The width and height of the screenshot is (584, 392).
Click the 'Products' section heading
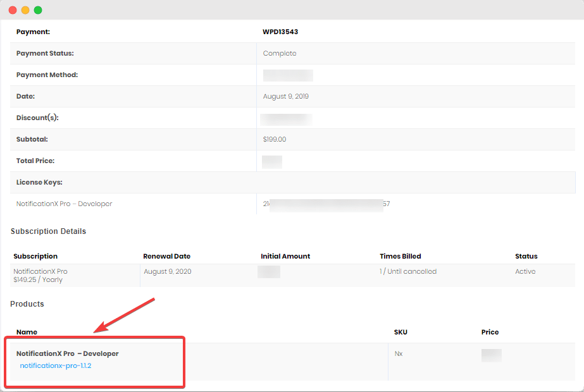pos(27,303)
